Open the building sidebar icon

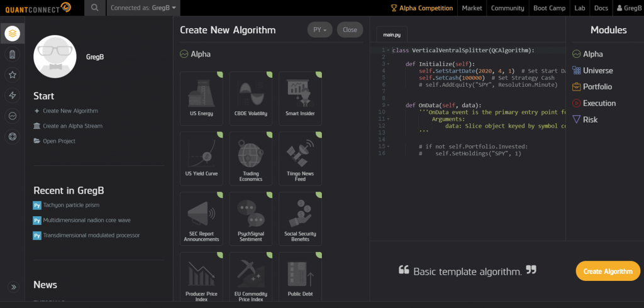pyautogui.click(x=13, y=54)
